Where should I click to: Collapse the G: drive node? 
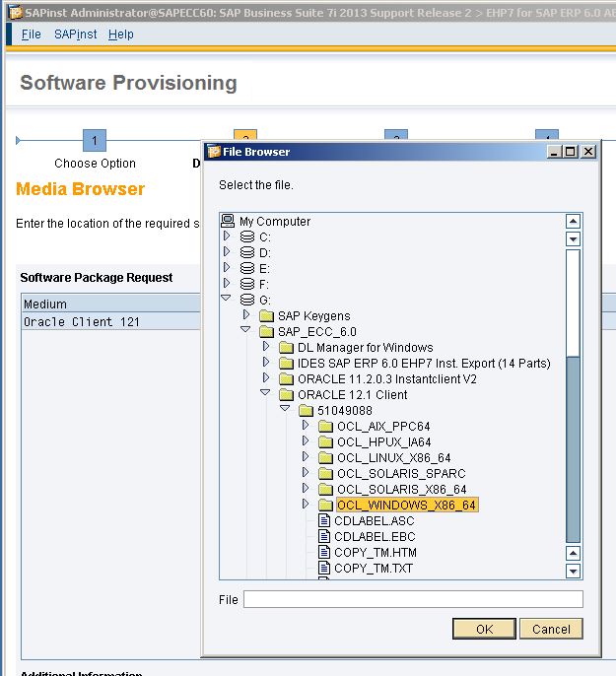(x=226, y=298)
